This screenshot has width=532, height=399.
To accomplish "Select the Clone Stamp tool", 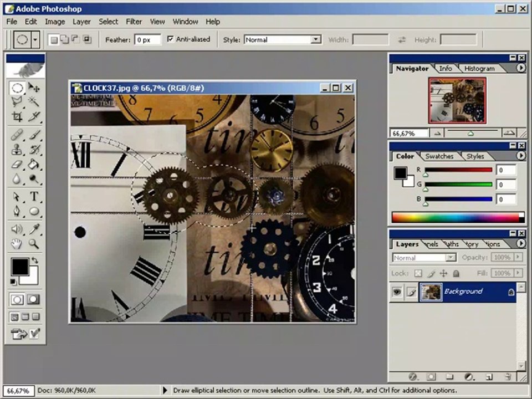I will pyautogui.click(x=17, y=150).
